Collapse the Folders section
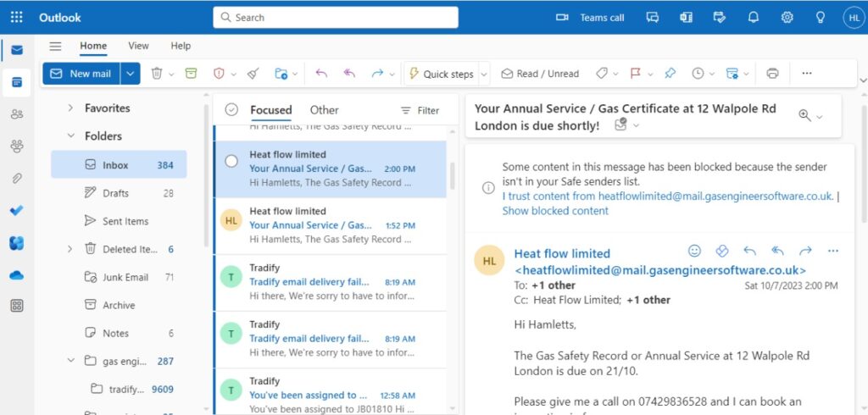This screenshot has width=868, height=415. tap(71, 136)
